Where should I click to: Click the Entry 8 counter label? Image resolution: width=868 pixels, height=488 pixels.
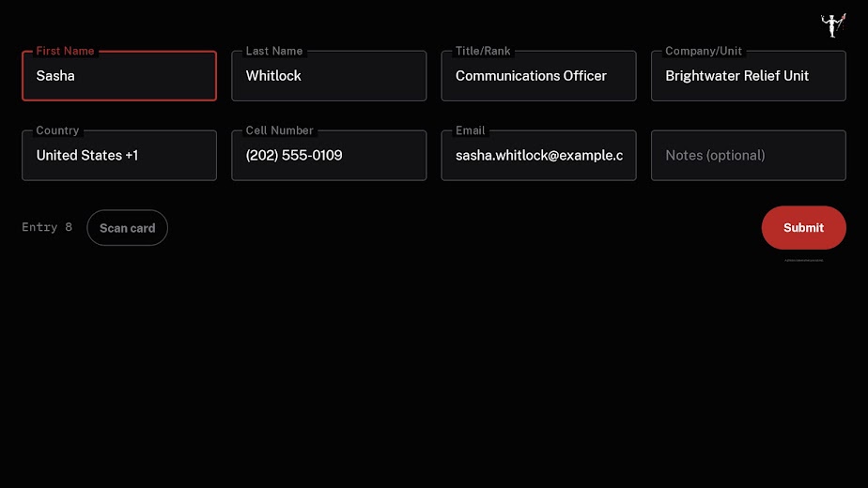[x=47, y=227]
